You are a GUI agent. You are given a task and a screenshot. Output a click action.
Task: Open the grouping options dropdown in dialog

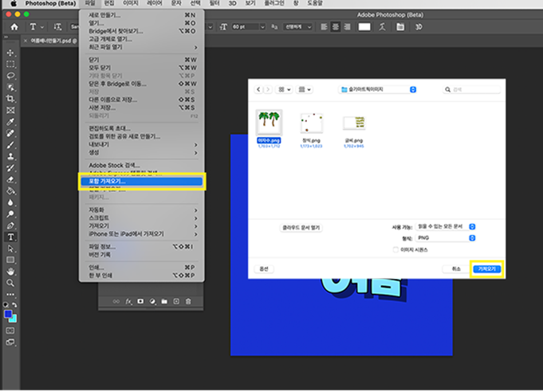point(305,89)
